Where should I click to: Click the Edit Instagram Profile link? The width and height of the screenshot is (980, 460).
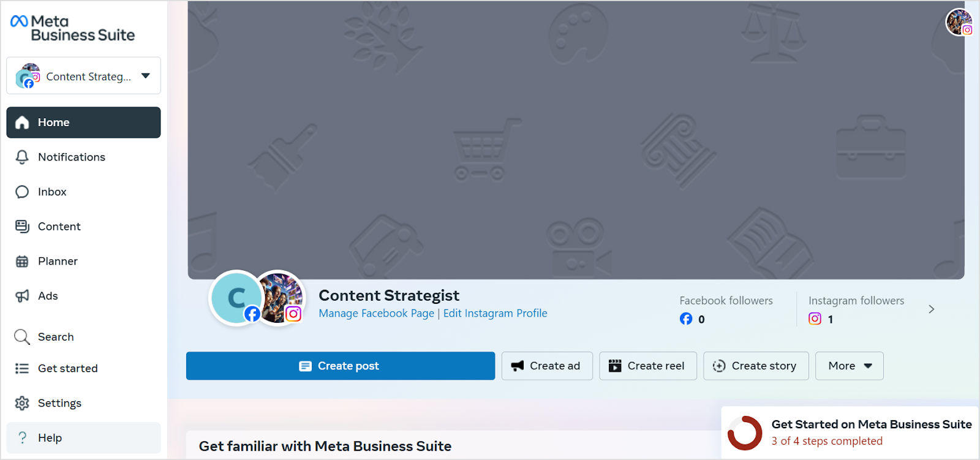click(x=495, y=314)
